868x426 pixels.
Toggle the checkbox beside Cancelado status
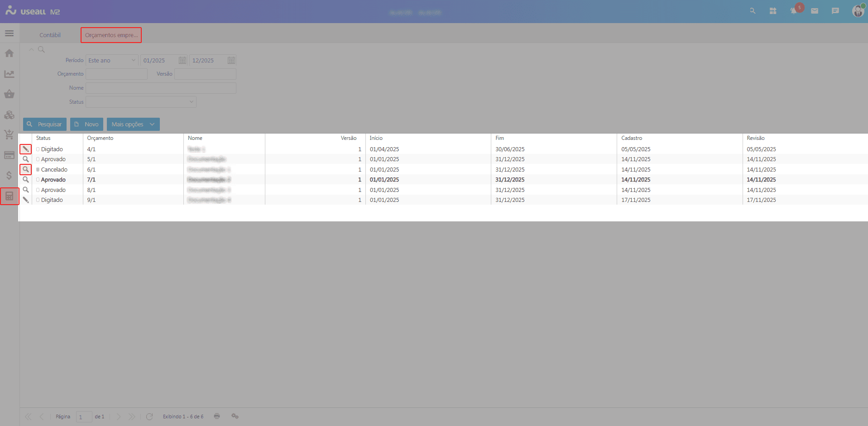pos(38,170)
